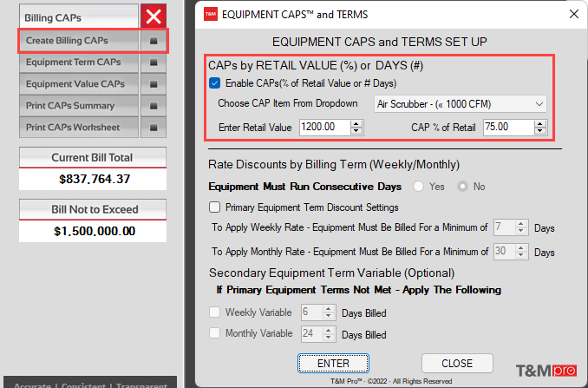Open Equipment Term CAPs menu item
Screen dimensions: 588x388
[79, 62]
